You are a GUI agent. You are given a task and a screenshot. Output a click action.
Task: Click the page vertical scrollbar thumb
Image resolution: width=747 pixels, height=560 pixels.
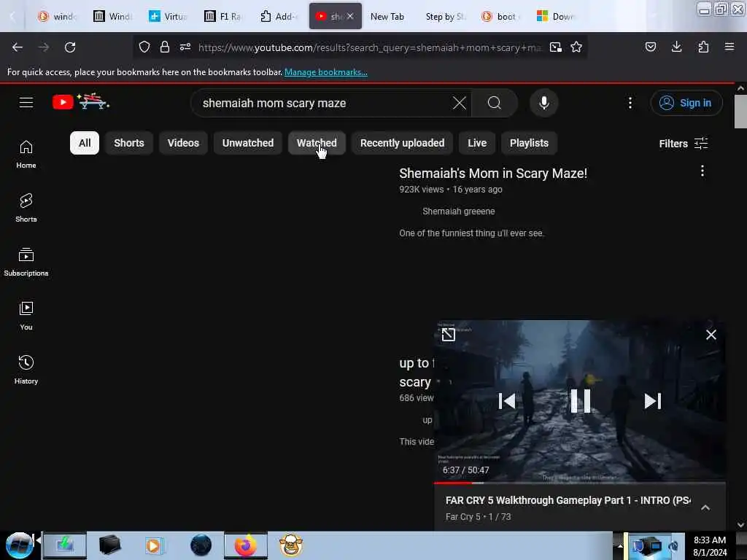tap(740, 112)
